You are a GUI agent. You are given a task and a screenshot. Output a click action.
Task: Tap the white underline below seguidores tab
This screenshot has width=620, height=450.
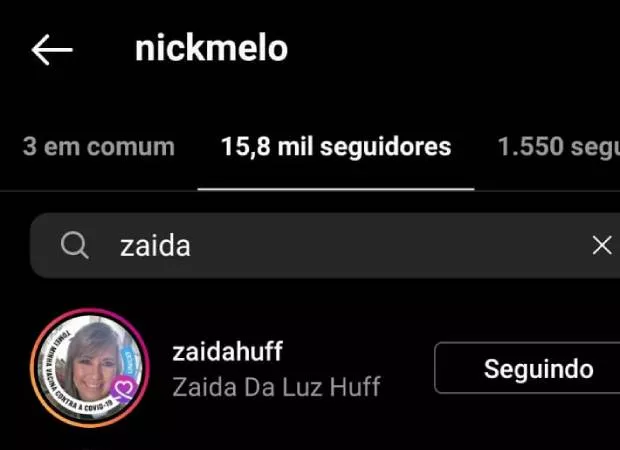[336, 189]
